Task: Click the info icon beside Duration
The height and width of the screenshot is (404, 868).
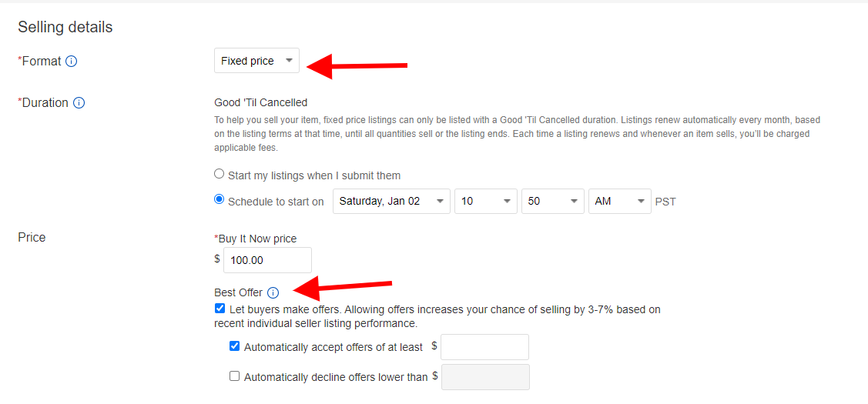Action: tap(79, 103)
